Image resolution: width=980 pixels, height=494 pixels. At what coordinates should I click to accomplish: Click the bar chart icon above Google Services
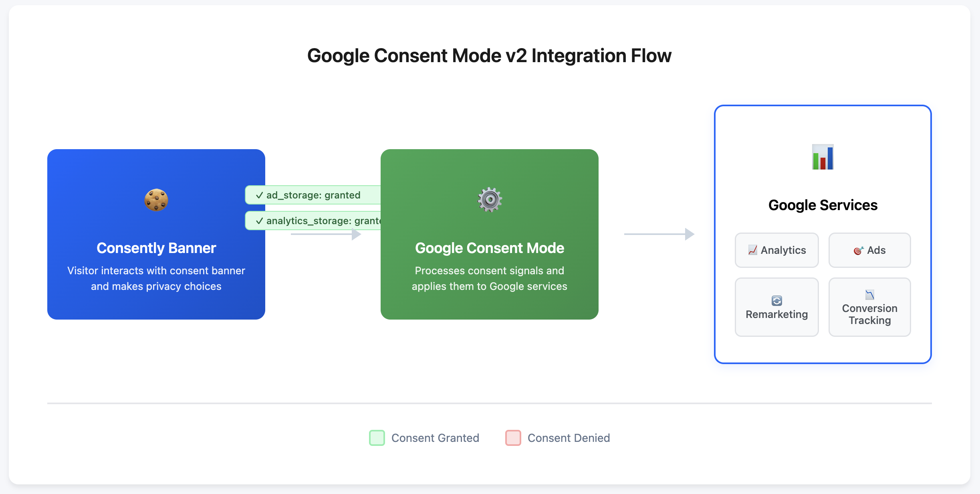click(x=823, y=157)
